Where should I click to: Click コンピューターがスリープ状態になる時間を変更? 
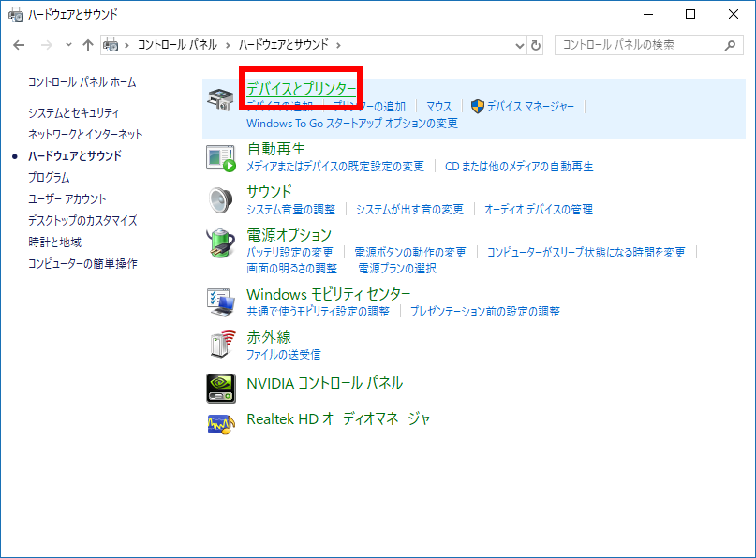click(586, 253)
